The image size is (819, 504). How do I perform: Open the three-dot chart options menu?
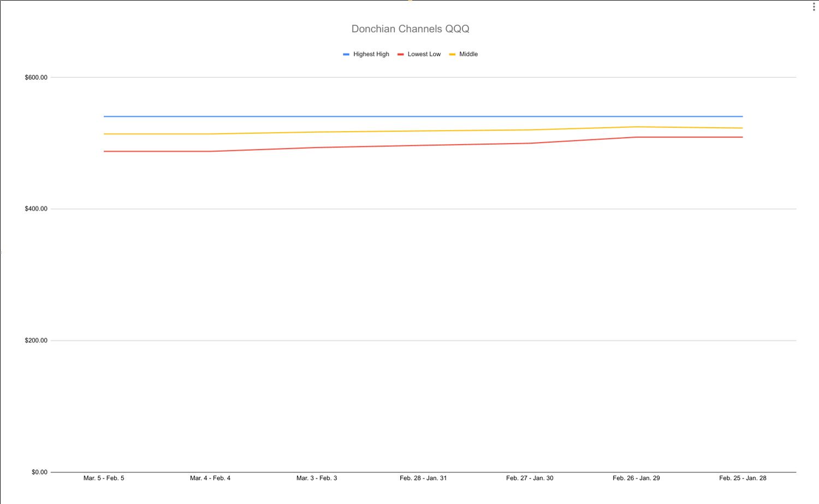click(814, 7)
